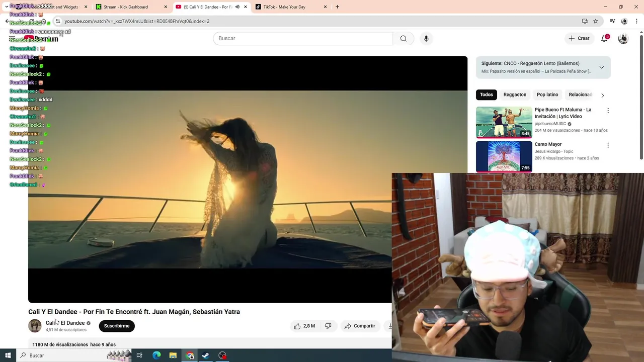The height and width of the screenshot is (362, 644).
Task: Click Canto Mayor video title
Action: pos(548,144)
